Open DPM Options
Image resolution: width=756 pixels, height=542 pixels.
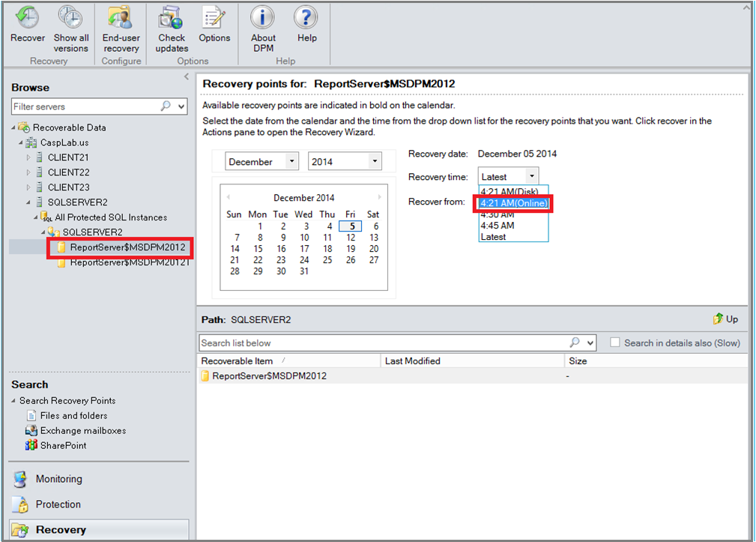[x=214, y=22]
